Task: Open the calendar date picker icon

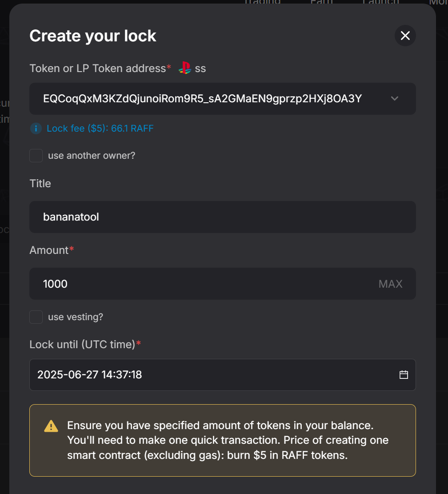Action: coord(404,375)
